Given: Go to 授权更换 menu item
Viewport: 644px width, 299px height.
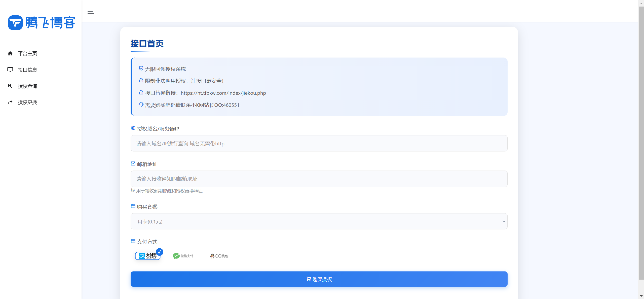Looking at the screenshot, I should point(27,102).
